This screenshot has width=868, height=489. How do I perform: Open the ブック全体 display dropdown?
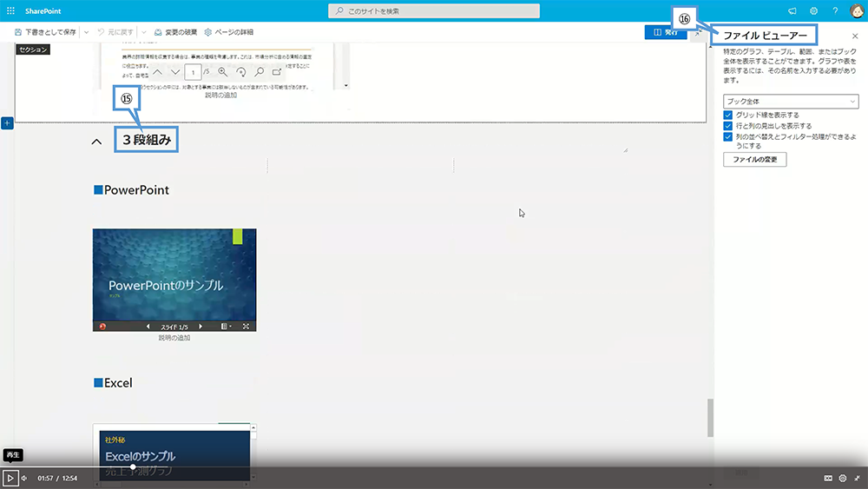[791, 102]
